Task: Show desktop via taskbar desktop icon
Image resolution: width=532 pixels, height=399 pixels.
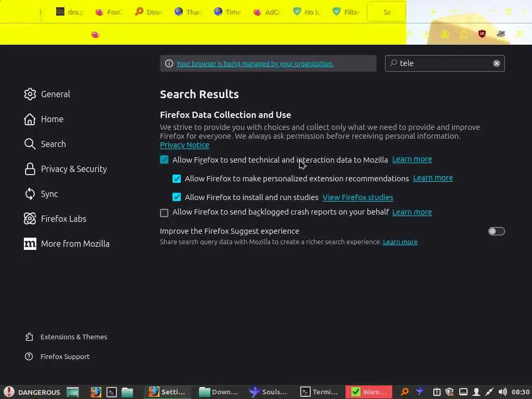Action: pos(73,392)
